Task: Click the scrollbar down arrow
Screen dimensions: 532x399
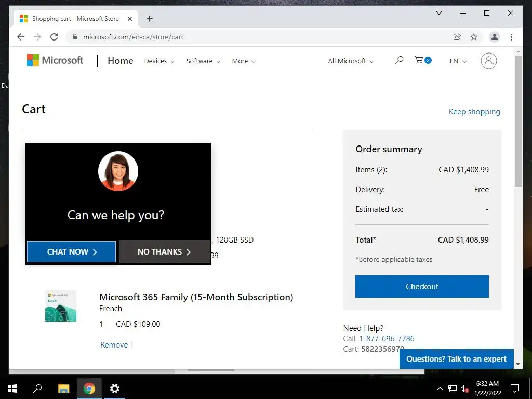Action: coord(518,364)
